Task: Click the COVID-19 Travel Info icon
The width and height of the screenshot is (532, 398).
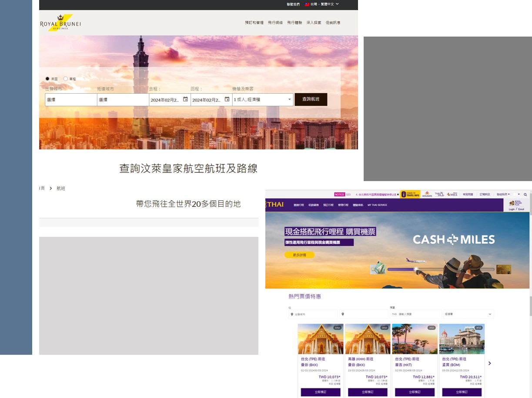Action: click(411, 194)
